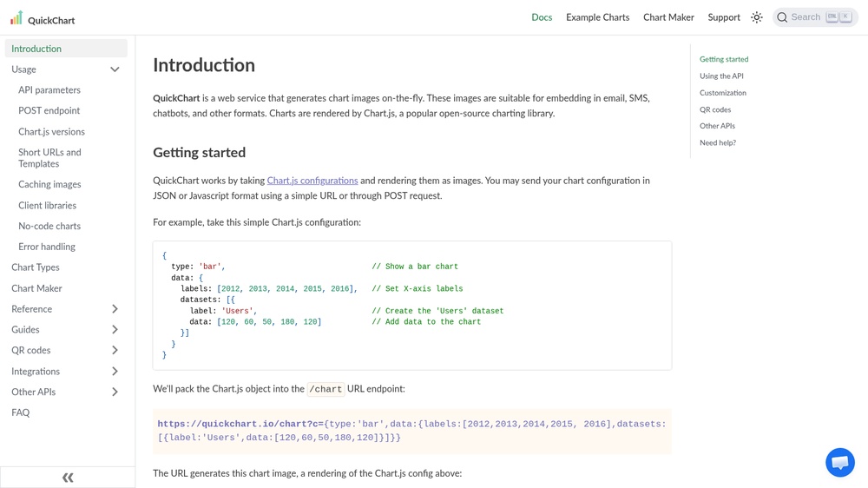Open Client libraries in the sidebar
868x488 pixels.
click(x=47, y=205)
